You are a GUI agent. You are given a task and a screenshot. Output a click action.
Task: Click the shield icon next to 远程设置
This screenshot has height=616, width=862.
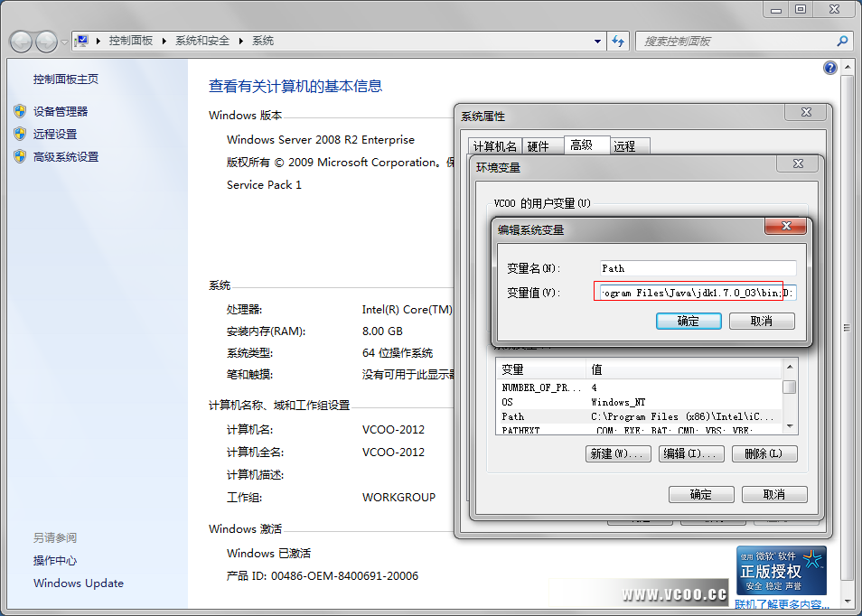click(20, 134)
